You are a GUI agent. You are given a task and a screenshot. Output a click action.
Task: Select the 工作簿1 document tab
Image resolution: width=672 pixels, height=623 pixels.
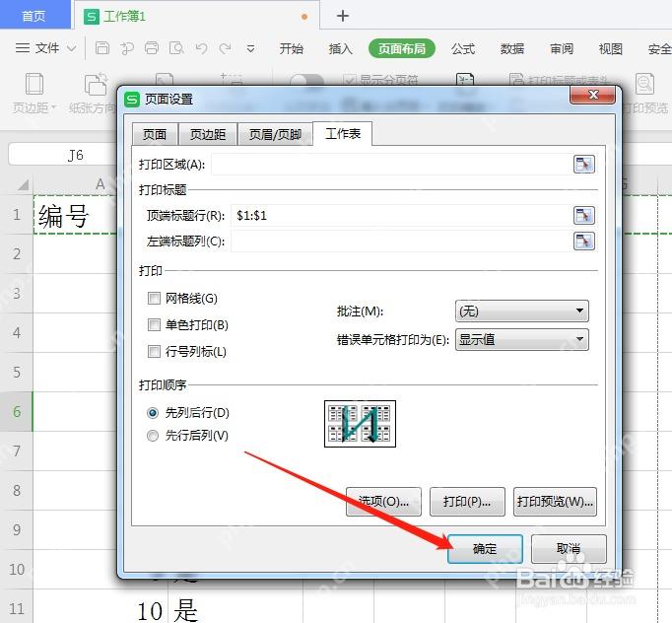[197, 17]
